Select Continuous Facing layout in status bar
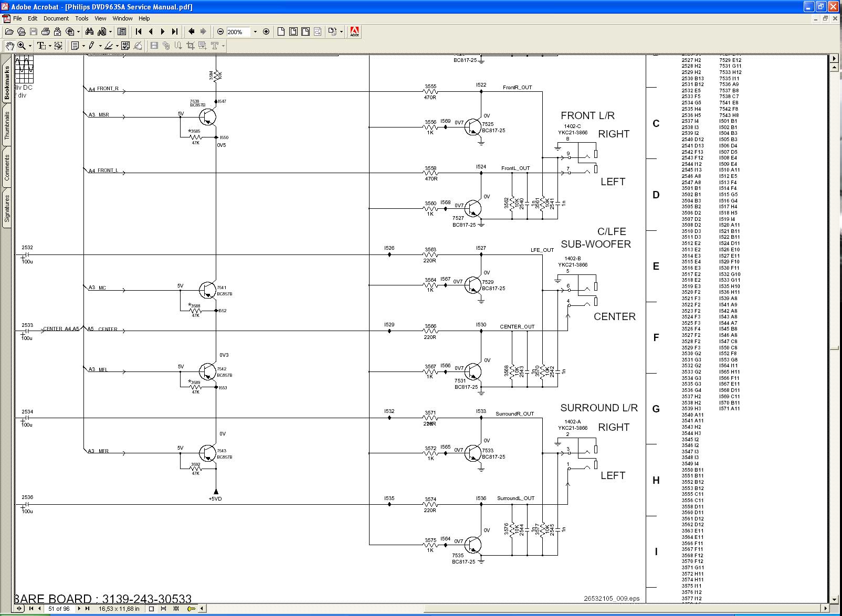This screenshot has width=842, height=616. pos(176,609)
